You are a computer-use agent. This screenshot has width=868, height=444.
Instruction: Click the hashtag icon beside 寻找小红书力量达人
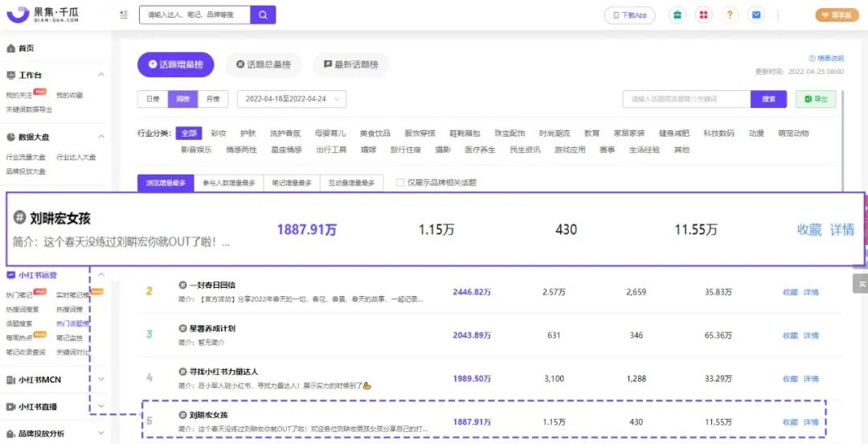[x=182, y=372]
